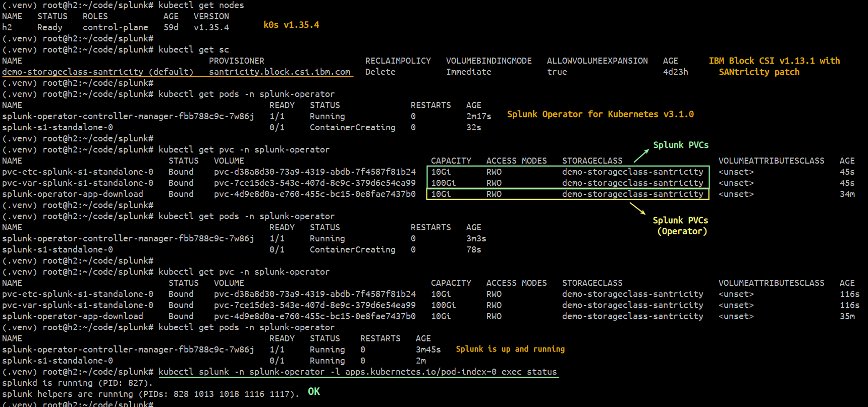Select the "splunkd is running (PID: 827)." line

78,383
